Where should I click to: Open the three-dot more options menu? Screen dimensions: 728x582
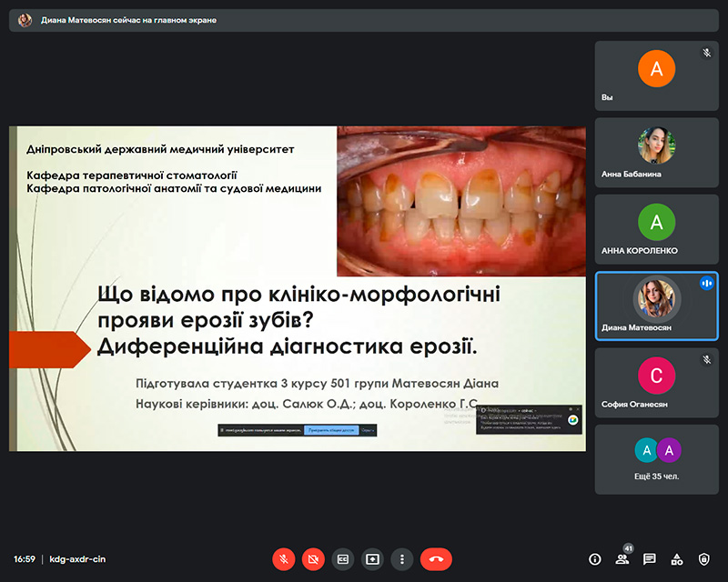pos(401,559)
